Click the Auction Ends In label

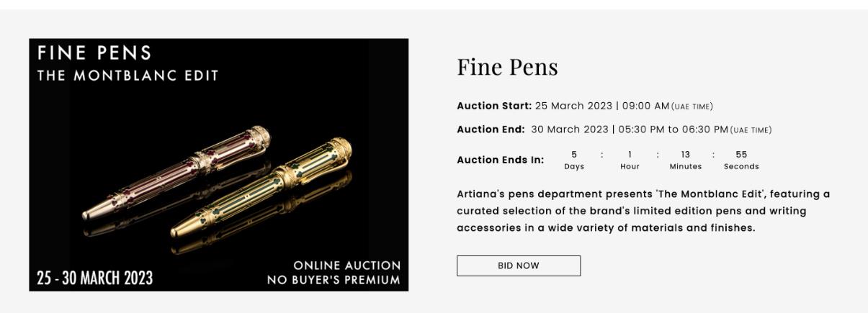coord(500,160)
